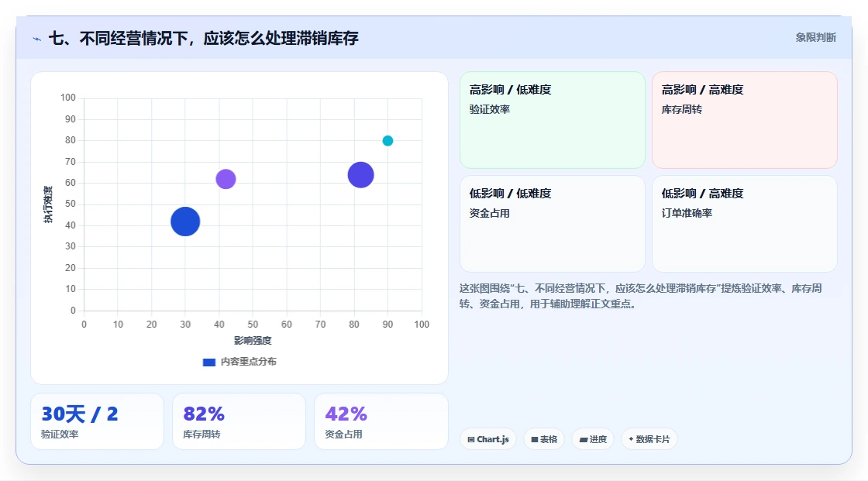Click the 表格 tag chip

click(543, 439)
